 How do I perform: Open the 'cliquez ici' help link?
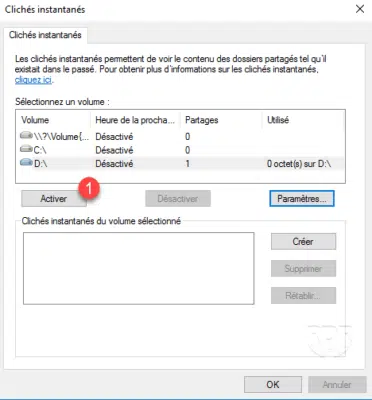pos(33,80)
